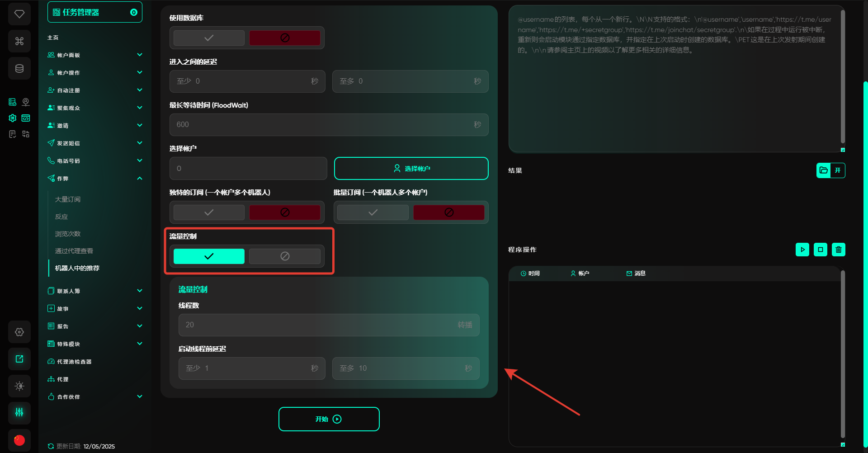This screenshot has width=868, height=453.
Task: Click the 线程数 input field
Action: coord(316,325)
